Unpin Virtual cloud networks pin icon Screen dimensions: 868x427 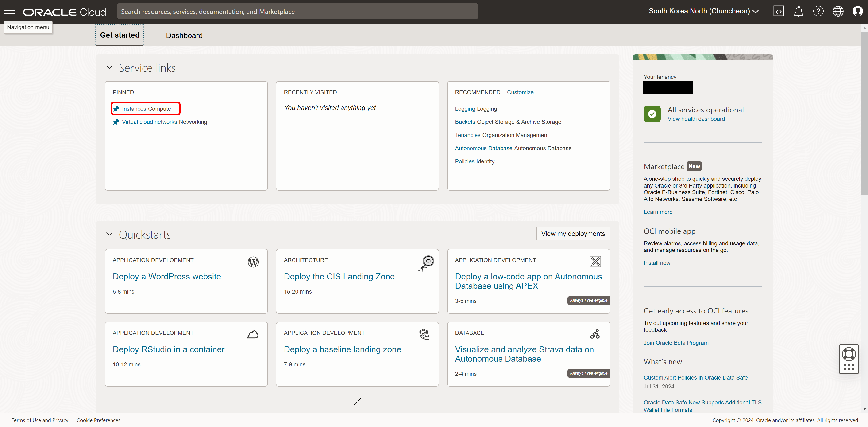116,122
